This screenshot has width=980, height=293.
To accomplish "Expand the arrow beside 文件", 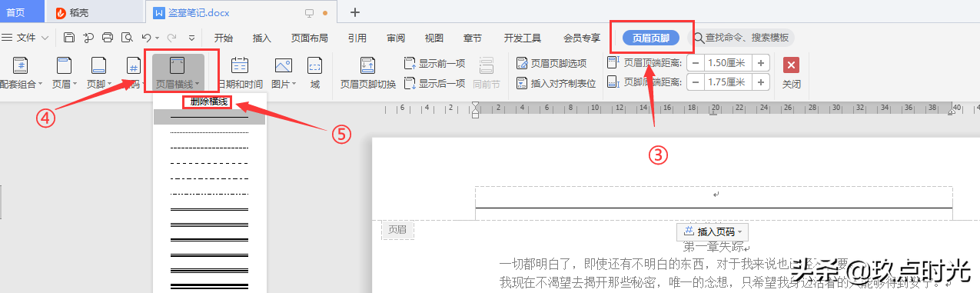I will [x=45, y=37].
